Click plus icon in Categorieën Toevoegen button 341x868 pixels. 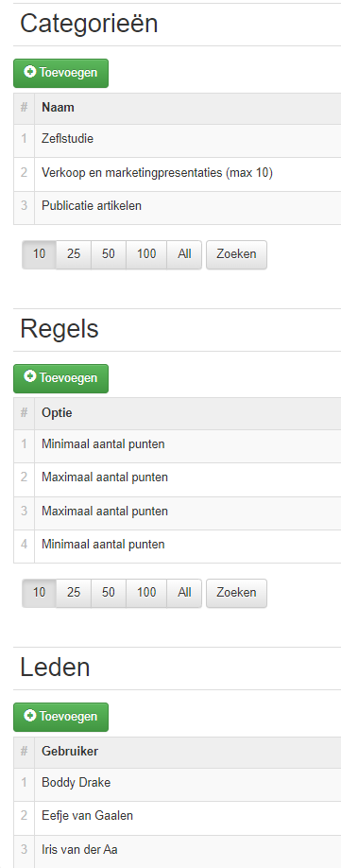[30, 72]
